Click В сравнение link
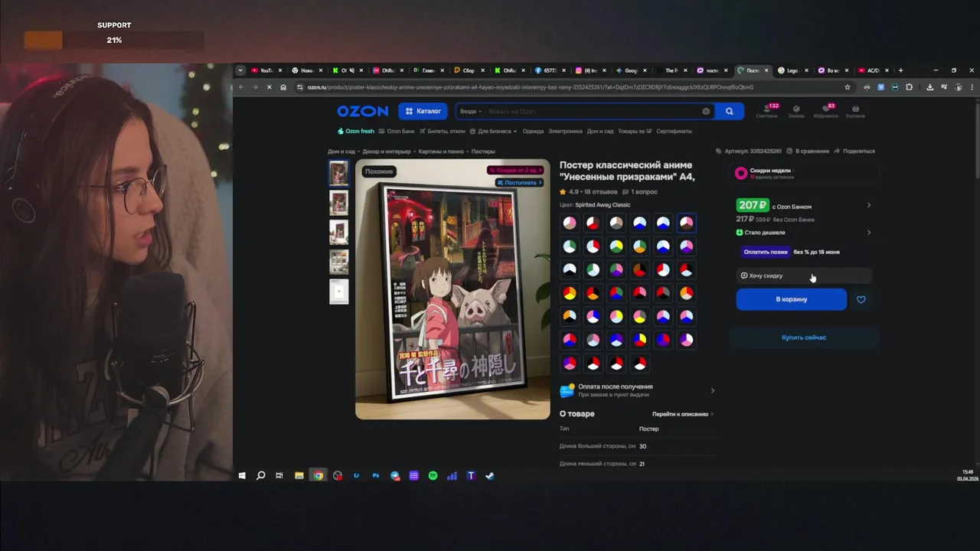Screen dimensions: 980x551 click(x=808, y=151)
